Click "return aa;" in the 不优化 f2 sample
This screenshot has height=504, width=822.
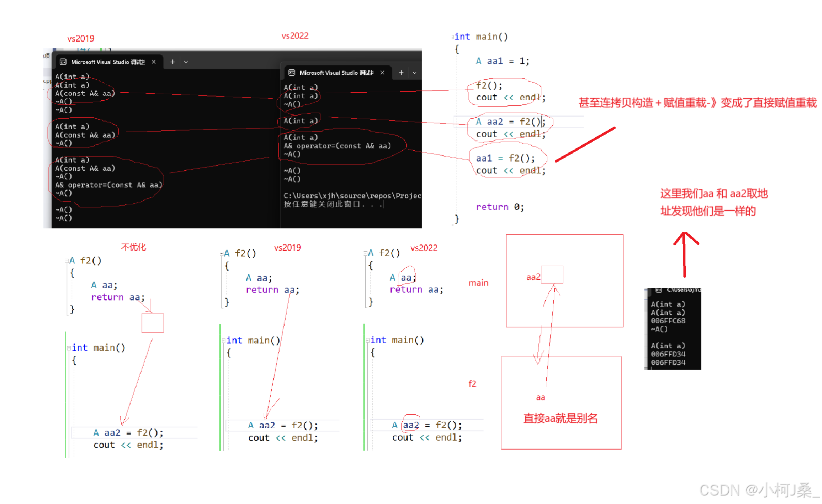tap(118, 298)
